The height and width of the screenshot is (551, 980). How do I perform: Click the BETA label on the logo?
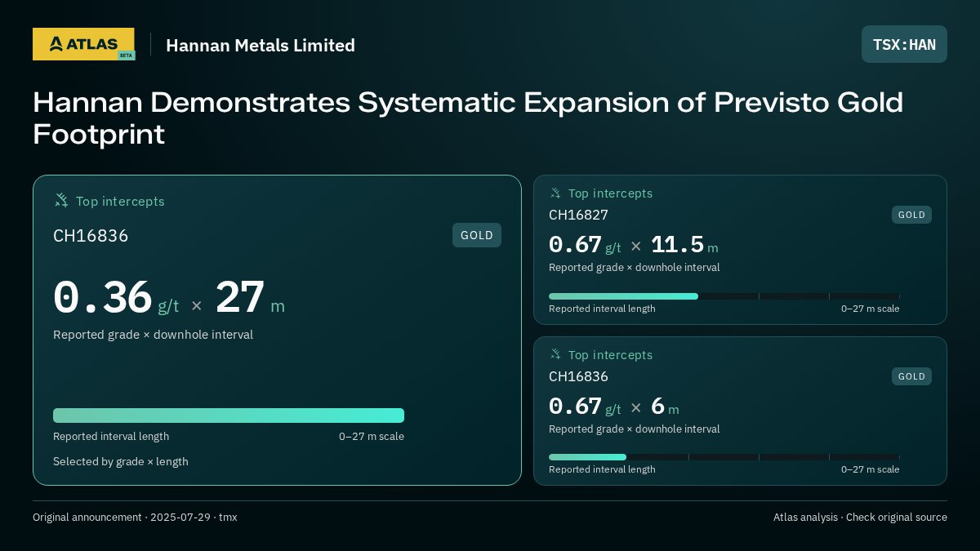tap(126, 56)
